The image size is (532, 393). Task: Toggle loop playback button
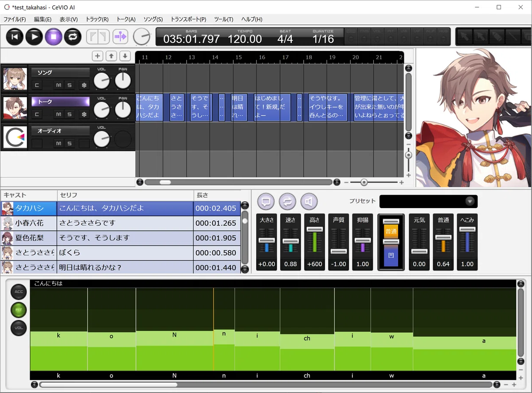tap(73, 36)
